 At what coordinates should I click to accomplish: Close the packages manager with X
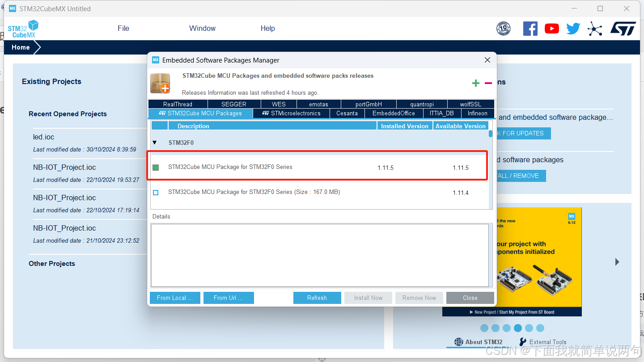pyautogui.click(x=487, y=60)
